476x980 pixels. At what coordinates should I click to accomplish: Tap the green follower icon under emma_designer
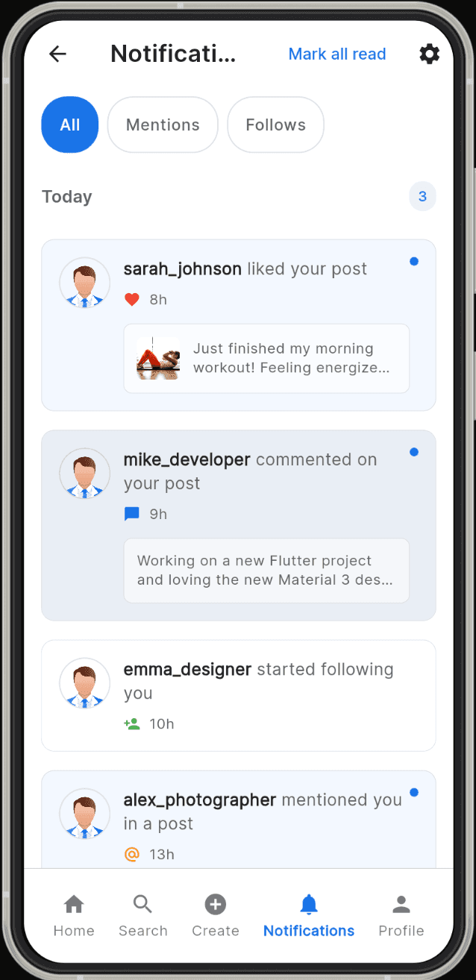coord(131,723)
